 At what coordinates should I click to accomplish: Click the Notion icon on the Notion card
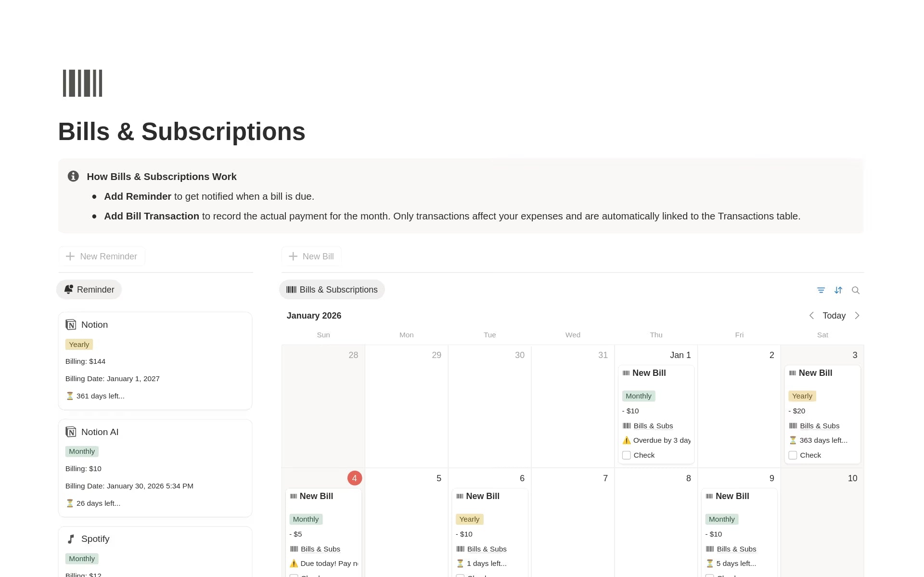(71, 324)
